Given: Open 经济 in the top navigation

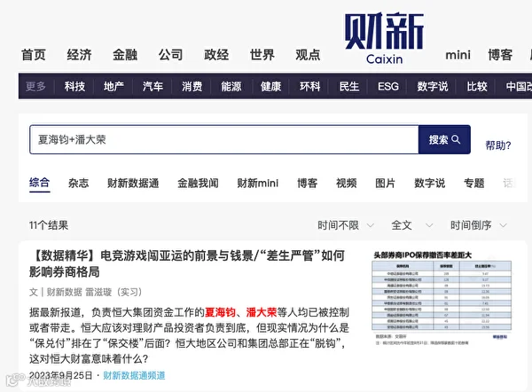Looking at the screenshot, I should [x=79, y=55].
